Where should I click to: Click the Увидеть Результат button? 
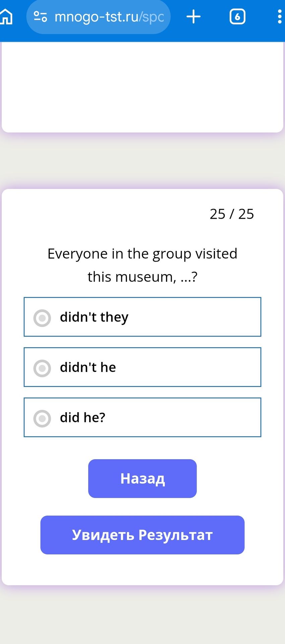point(142,535)
